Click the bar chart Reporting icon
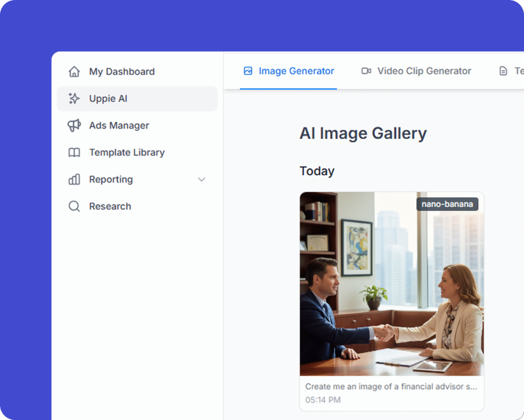This screenshot has width=524, height=420. coord(74,180)
